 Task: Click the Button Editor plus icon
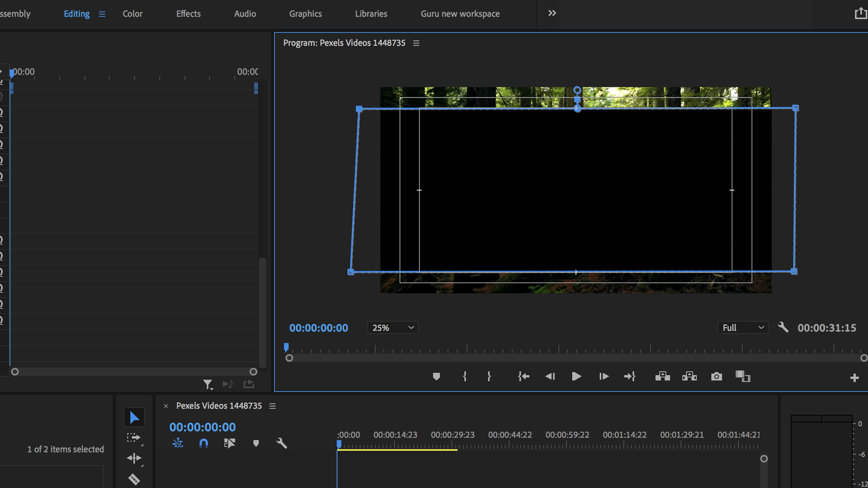(855, 377)
